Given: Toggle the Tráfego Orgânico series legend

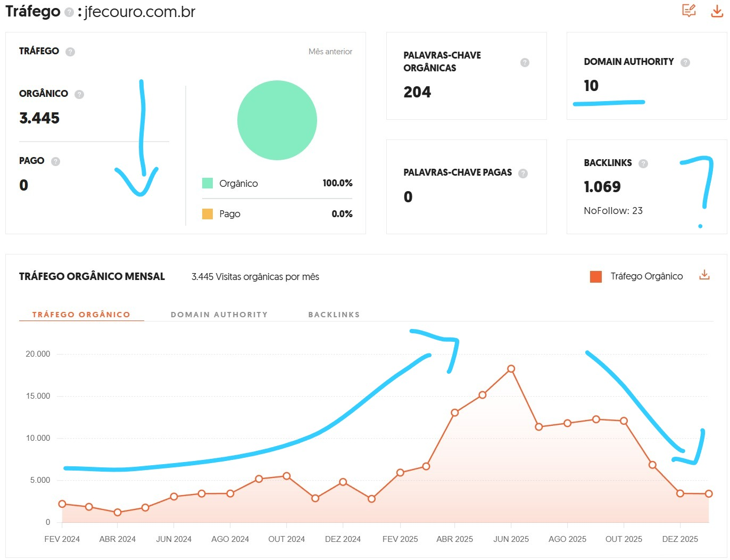Looking at the screenshot, I should tap(646, 276).
